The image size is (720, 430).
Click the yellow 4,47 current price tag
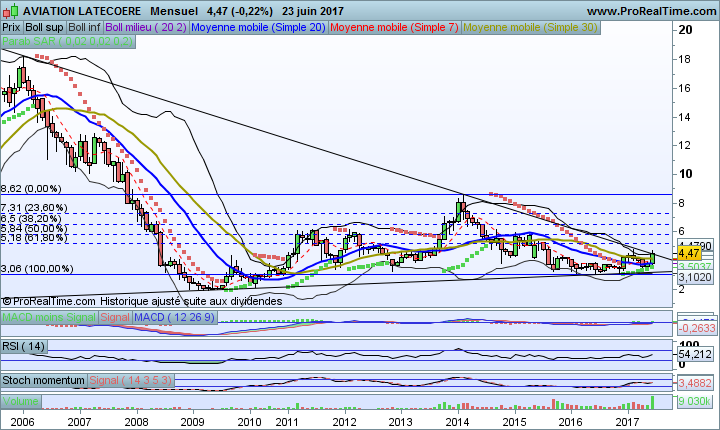coord(689,253)
